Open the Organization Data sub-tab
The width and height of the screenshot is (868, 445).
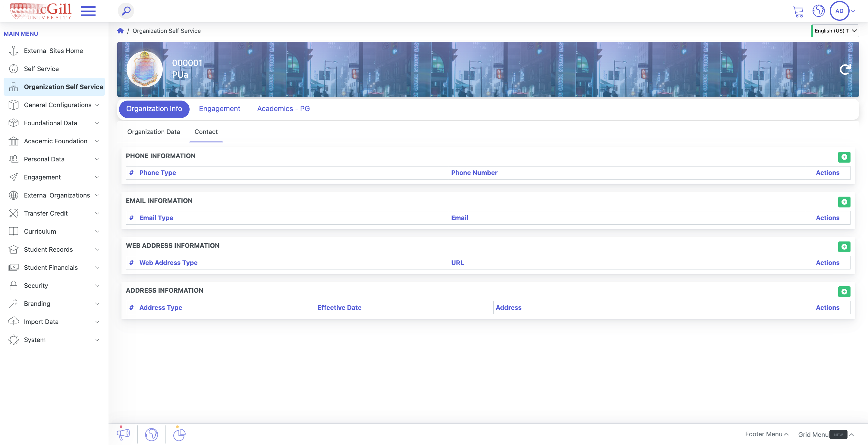(x=153, y=132)
